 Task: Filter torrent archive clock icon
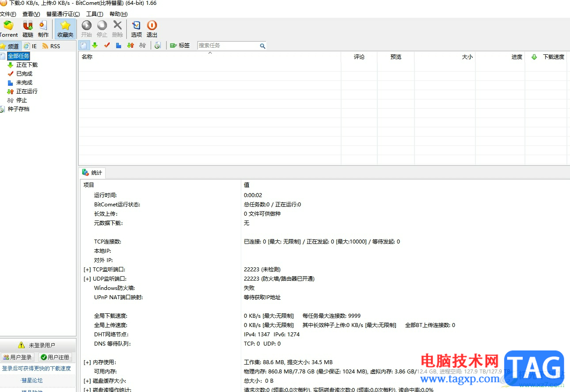(158, 46)
